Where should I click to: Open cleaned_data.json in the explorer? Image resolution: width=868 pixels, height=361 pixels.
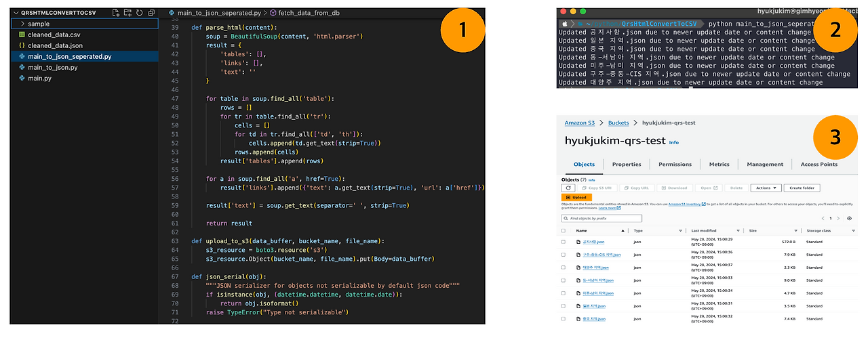(x=84, y=45)
